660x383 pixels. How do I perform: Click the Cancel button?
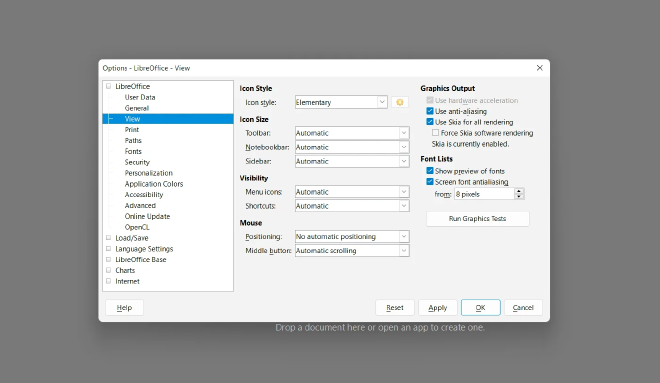click(x=523, y=308)
